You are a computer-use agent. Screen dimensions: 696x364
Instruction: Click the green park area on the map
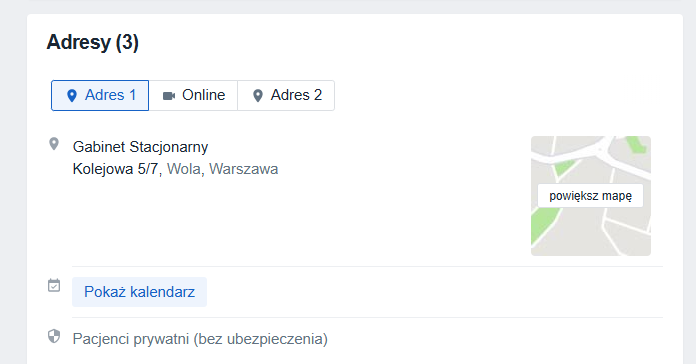tap(543, 224)
